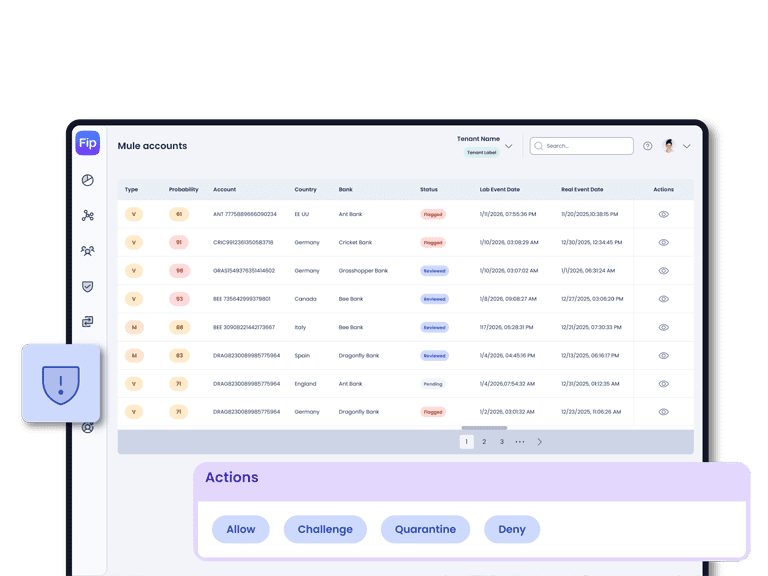Click the large shield alert icon card

coord(61,383)
